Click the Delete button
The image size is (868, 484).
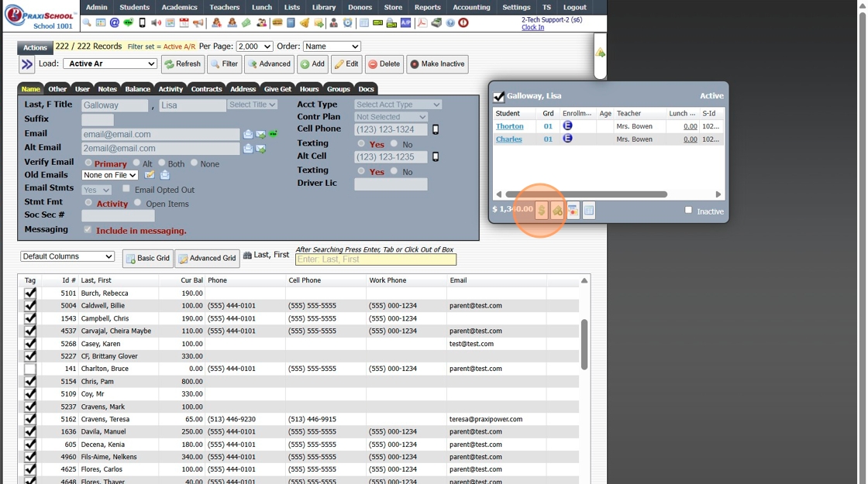(384, 64)
